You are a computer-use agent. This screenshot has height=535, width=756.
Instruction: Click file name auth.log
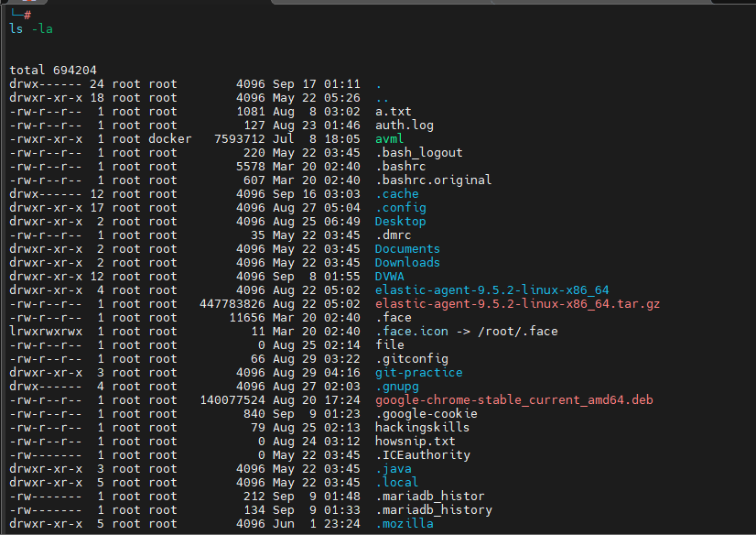[x=404, y=126]
